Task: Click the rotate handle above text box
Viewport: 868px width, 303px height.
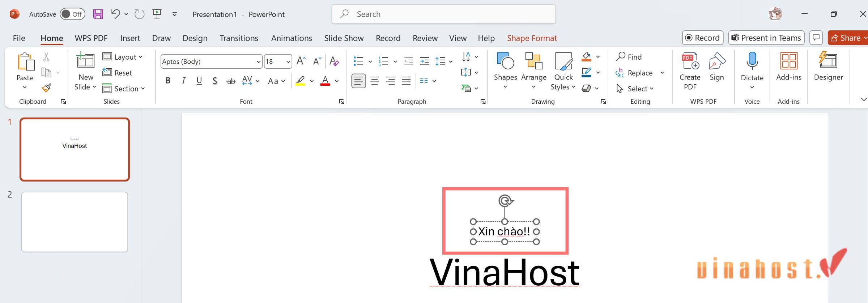Action: 505,201
